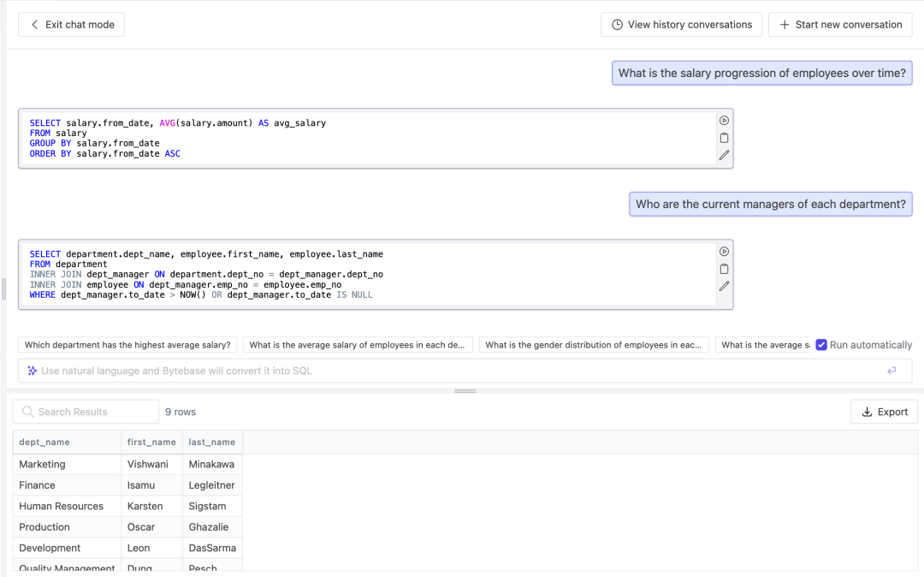Run the department managers SQL query
The height and width of the screenshot is (577, 924).
tap(724, 252)
